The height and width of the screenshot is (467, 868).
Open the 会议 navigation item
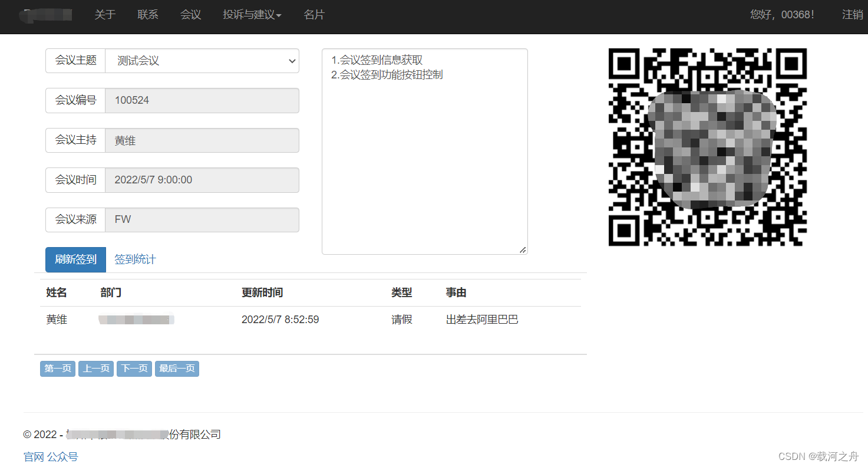191,15
